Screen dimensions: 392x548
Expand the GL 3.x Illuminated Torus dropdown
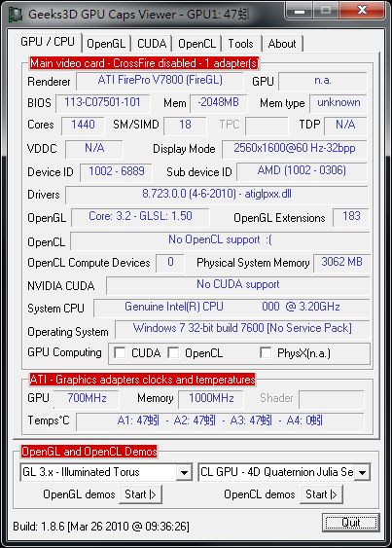[184, 472]
